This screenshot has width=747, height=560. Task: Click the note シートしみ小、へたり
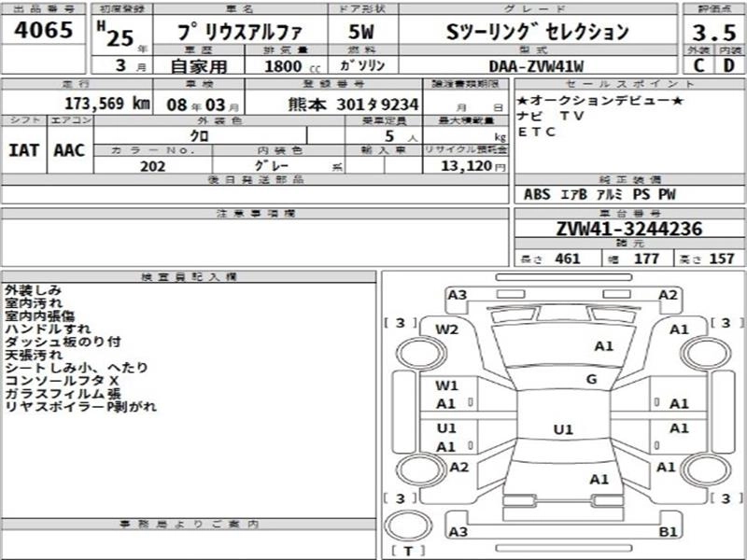coord(77,368)
